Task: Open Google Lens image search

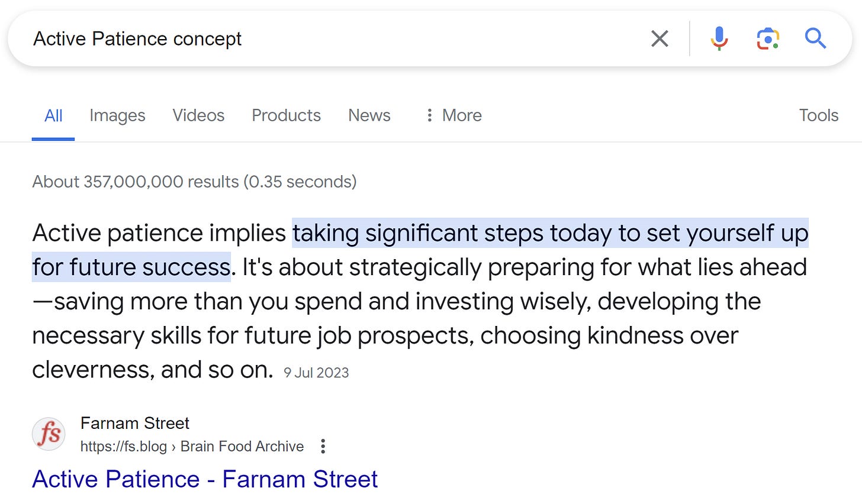Action: 768,38
